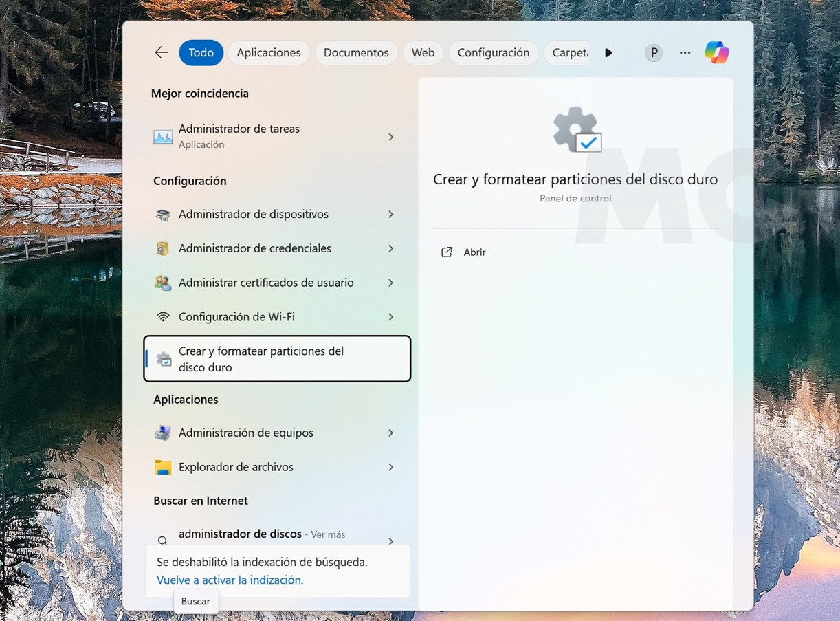Screen dimensions: 840x621
Task: Click the Administrador de dispositivos icon
Action: (163, 215)
